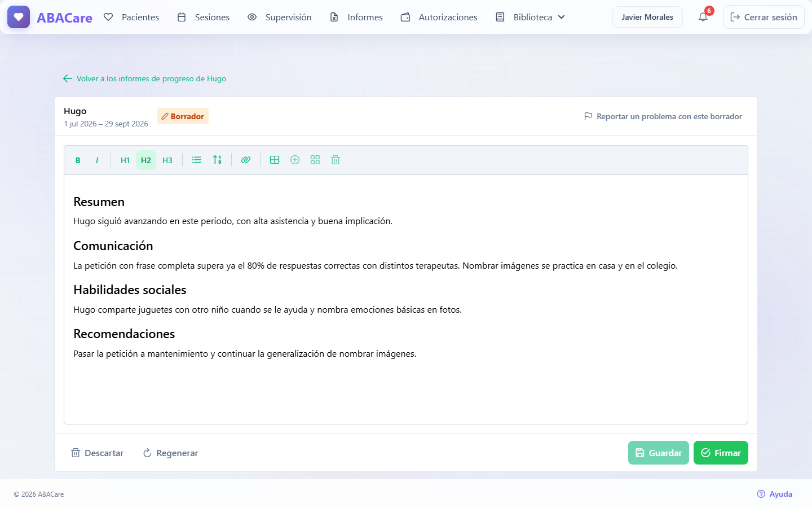812x508 pixels.
Task: Sign the report with Firmar
Action: tap(721, 453)
